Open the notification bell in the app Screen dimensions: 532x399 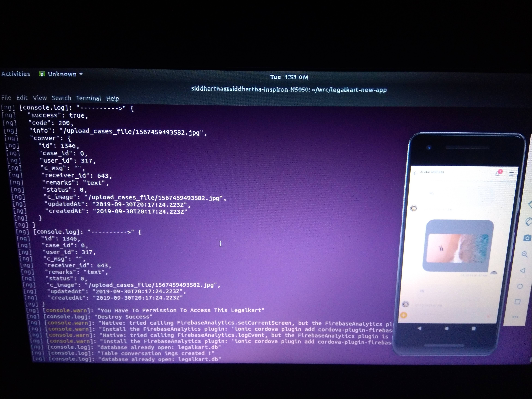497,174
